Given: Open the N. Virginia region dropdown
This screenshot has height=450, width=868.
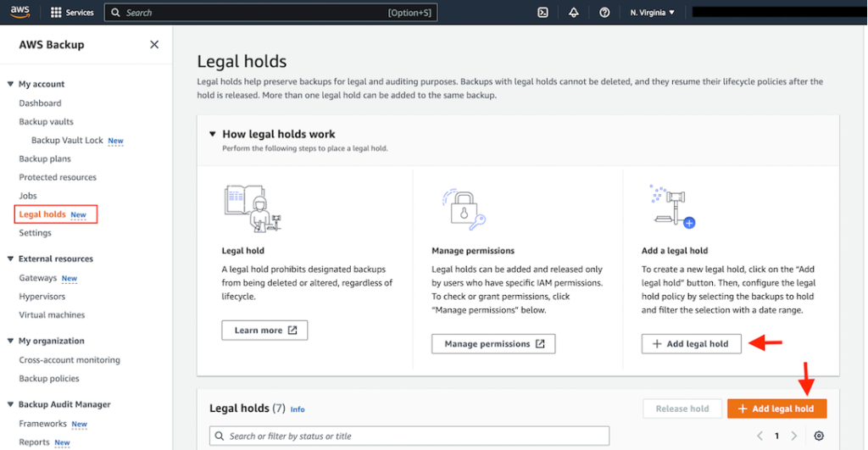Looking at the screenshot, I should (x=652, y=12).
